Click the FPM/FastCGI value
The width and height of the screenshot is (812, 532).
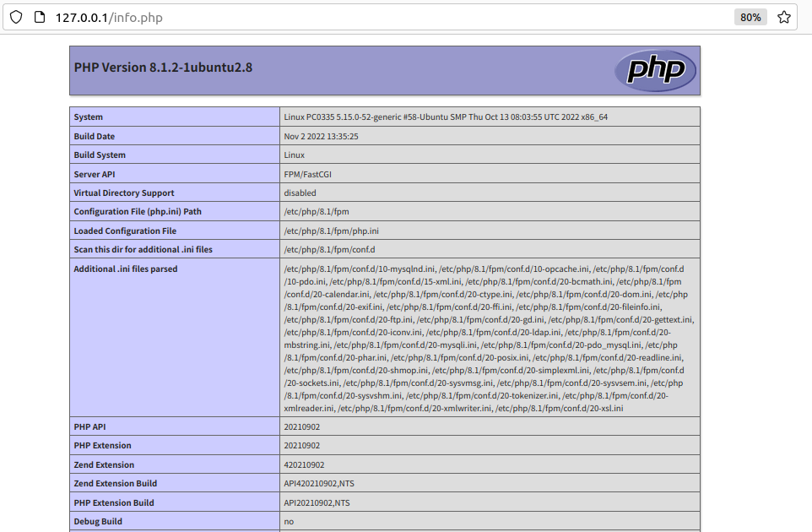tap(307, 174)
